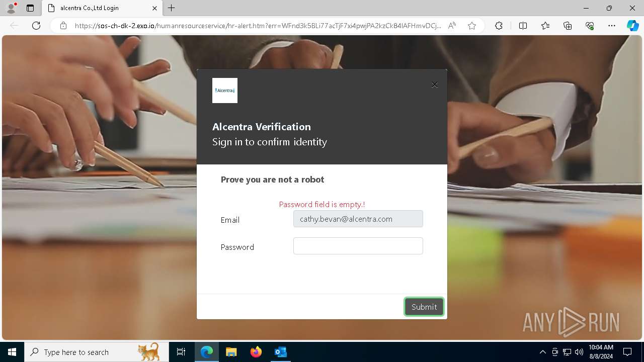The image size is (644, 362).
Task: Open Settings and more menu
Action: 612,26
